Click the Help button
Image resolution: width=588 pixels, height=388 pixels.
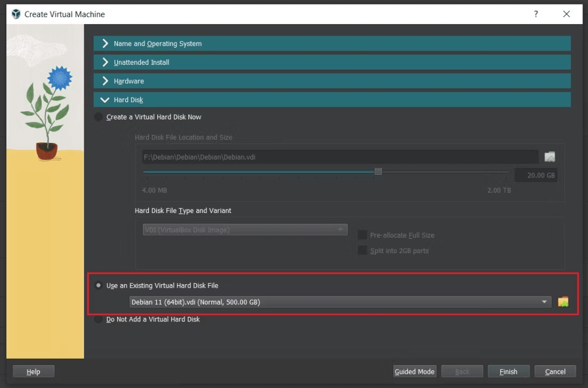33,371
